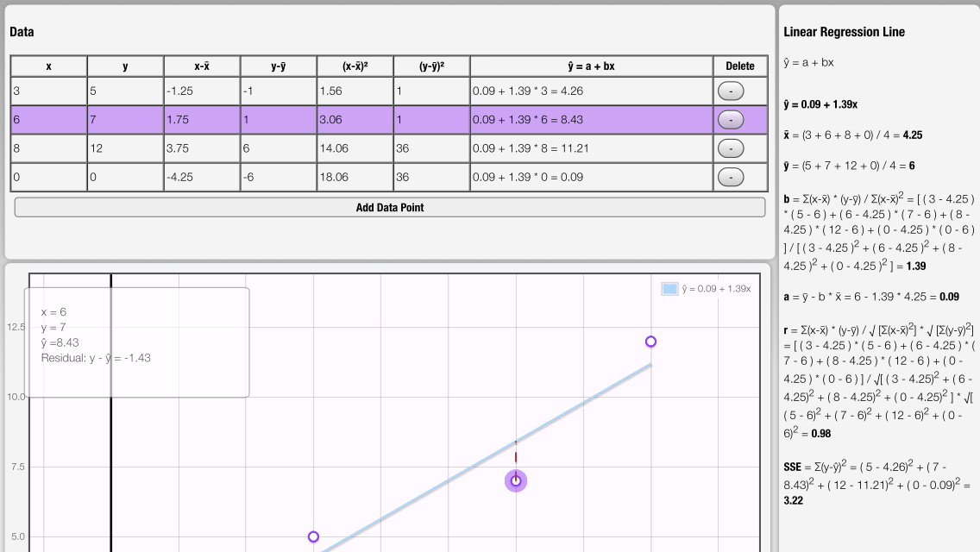
Task: Click the Add Data Point button
Action: 390,208
